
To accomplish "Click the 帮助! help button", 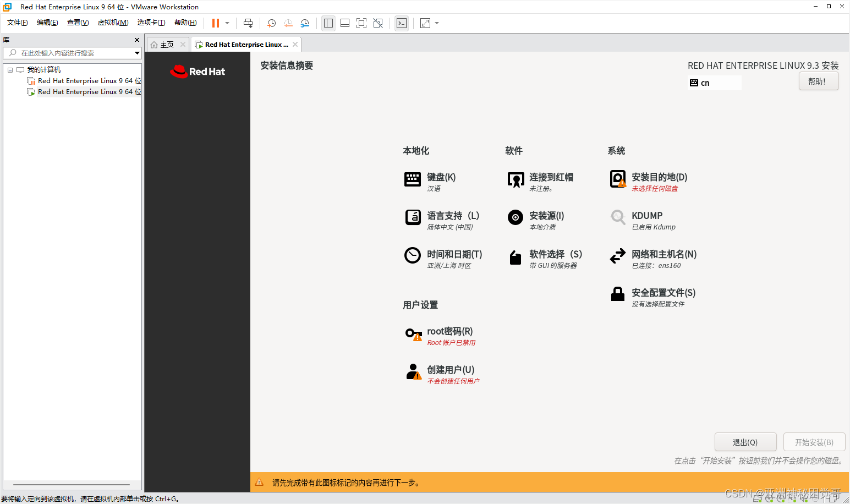I will [819, 81].
